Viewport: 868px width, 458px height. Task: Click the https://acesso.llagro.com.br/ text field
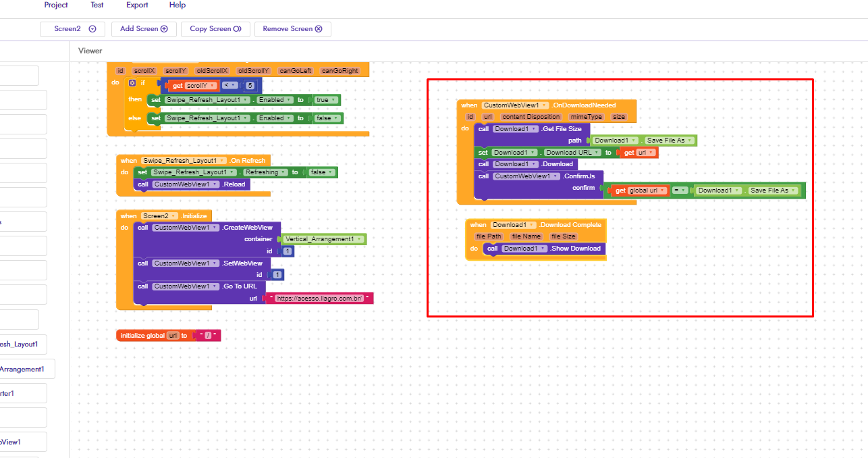(321, 299)
